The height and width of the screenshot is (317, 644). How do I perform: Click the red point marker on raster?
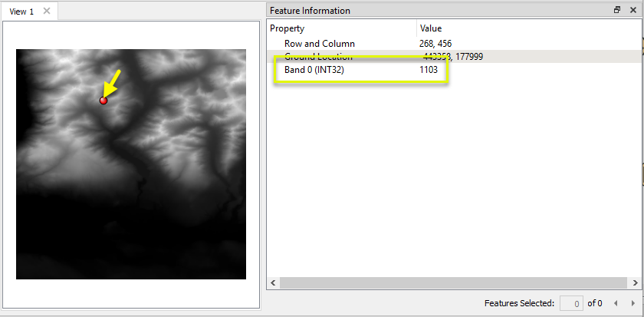[x=103, y=100]
